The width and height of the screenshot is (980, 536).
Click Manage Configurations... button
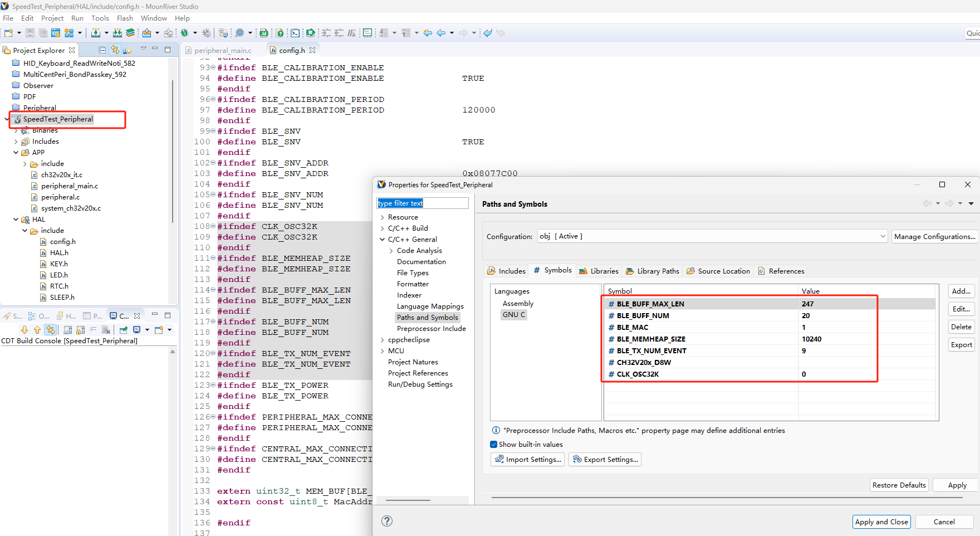(934, 236)
